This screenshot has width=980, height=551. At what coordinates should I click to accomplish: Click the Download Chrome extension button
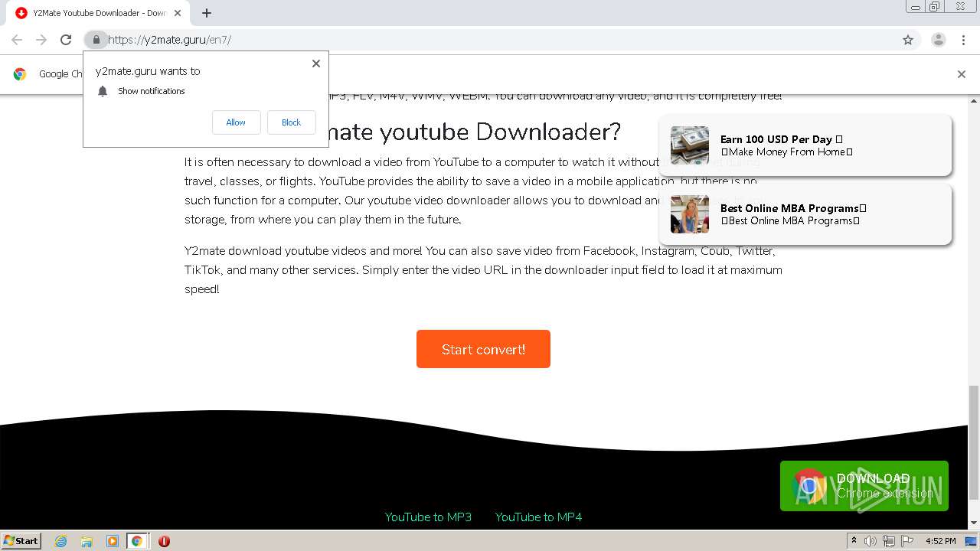point(864,486)
